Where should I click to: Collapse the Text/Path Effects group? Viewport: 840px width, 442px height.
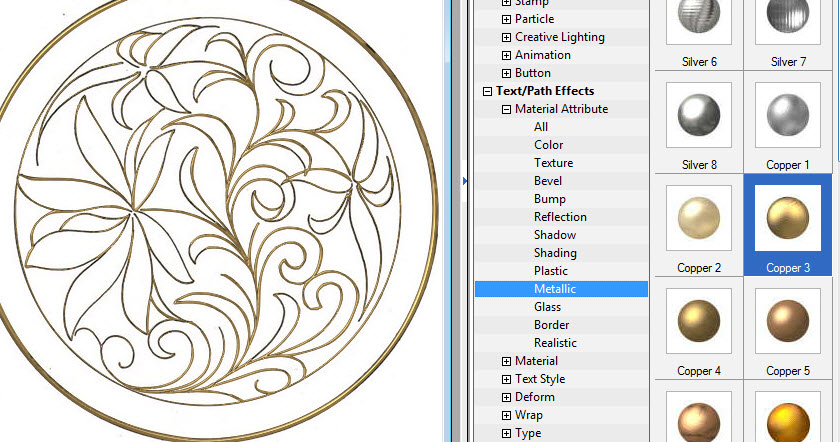(x=487, y=91)
